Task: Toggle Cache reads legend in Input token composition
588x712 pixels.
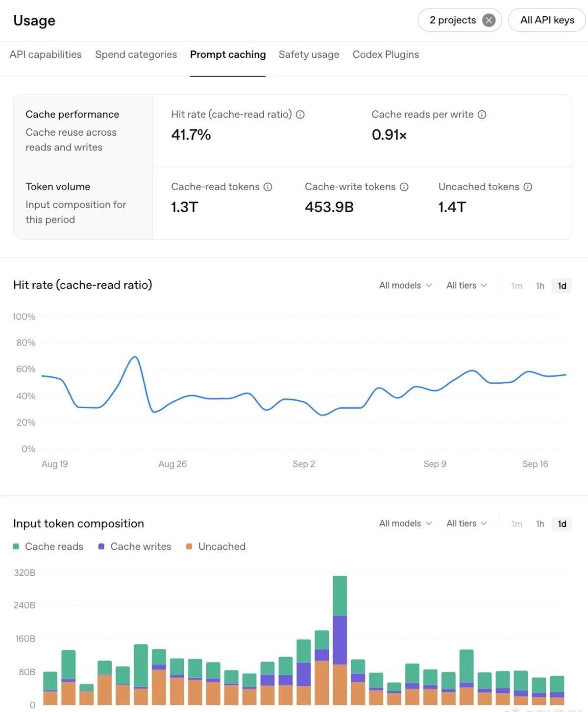Action: [x=49, y=546]
